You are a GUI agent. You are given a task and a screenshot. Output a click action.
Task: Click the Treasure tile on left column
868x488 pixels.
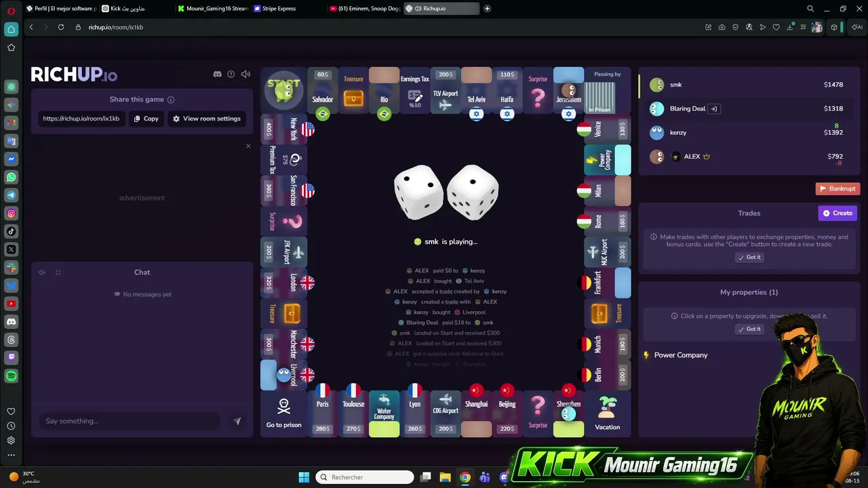[284, 313]
